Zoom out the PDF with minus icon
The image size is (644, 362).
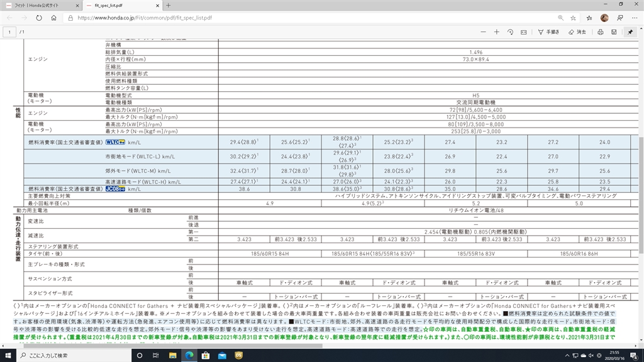(483, 32)
